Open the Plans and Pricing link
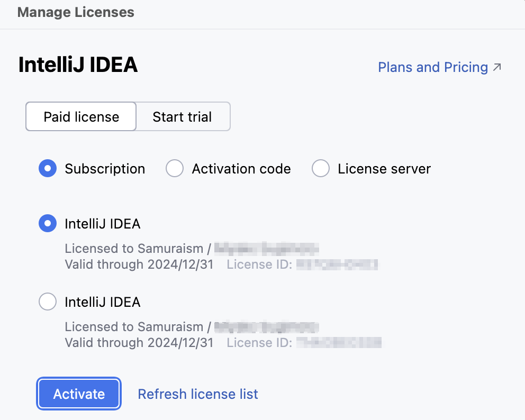 pyautogui.click(x=432, y=67)
